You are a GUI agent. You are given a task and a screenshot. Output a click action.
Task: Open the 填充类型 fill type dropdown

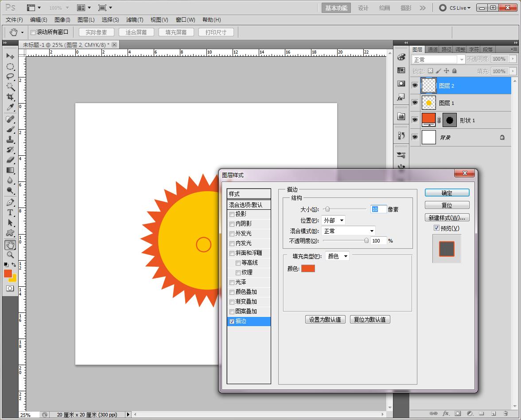337,256
